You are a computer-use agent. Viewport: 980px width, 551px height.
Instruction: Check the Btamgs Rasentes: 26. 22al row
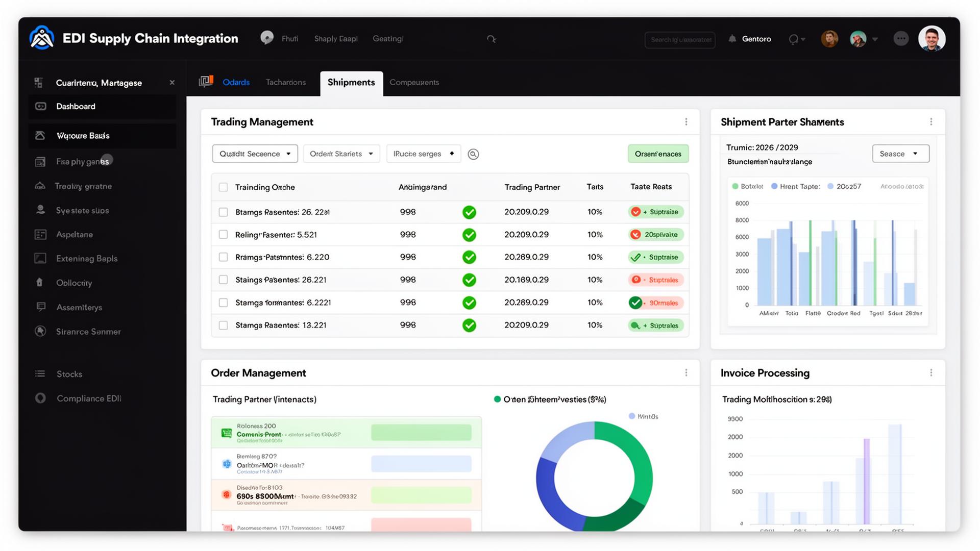(x=223, y=212)
